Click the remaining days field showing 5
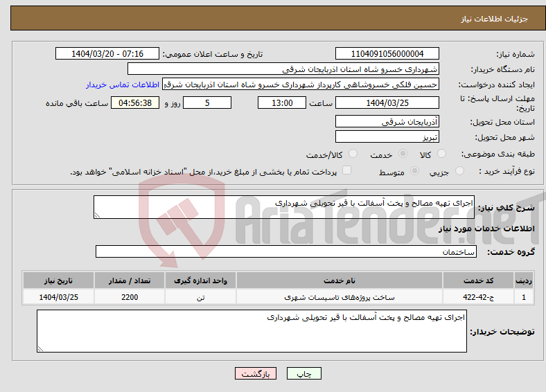 207,103
